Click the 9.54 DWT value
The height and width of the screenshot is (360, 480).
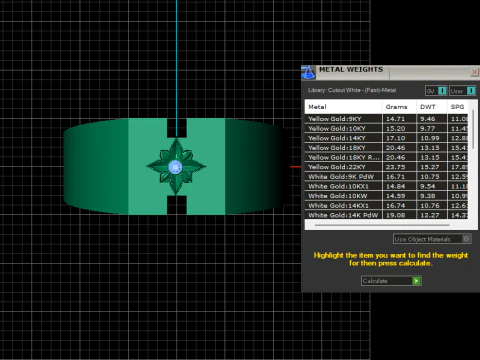(x=428, y=186)
